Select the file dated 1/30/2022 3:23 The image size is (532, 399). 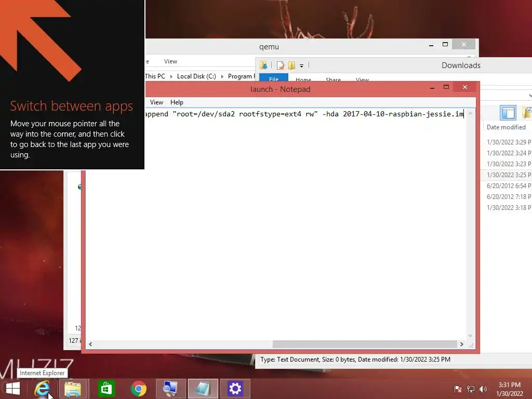[508, 164]
